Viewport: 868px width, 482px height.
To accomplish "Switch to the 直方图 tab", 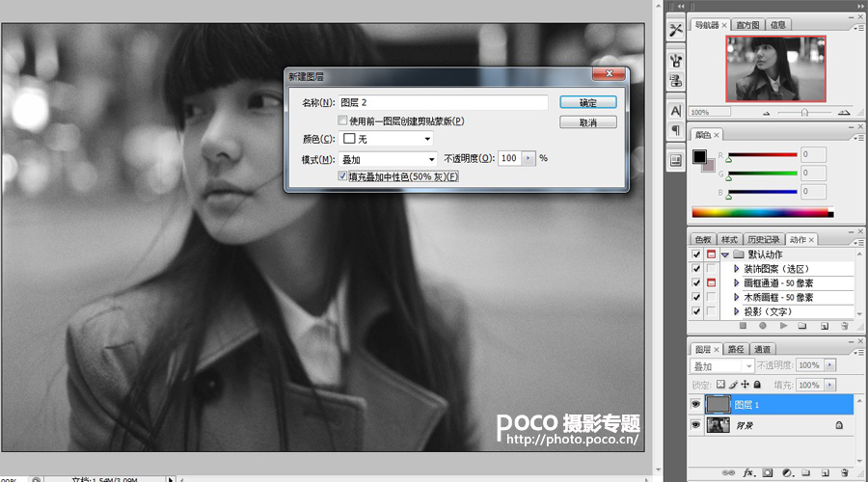I will [x=747, y=25].
